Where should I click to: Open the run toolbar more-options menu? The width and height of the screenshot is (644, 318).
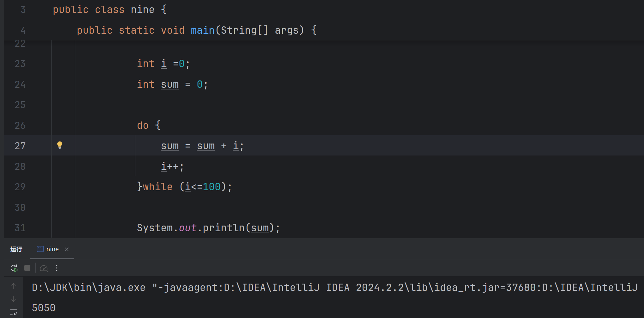57,268
